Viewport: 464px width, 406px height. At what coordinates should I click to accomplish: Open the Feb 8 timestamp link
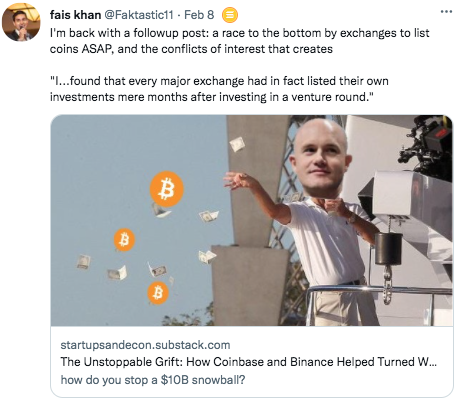pyautogui.click(x=199, y=15)
